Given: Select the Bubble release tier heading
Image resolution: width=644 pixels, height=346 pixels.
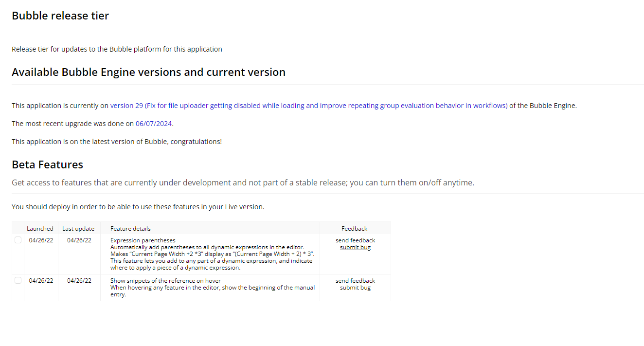Looking at the screenshot, I should point(60,16).
